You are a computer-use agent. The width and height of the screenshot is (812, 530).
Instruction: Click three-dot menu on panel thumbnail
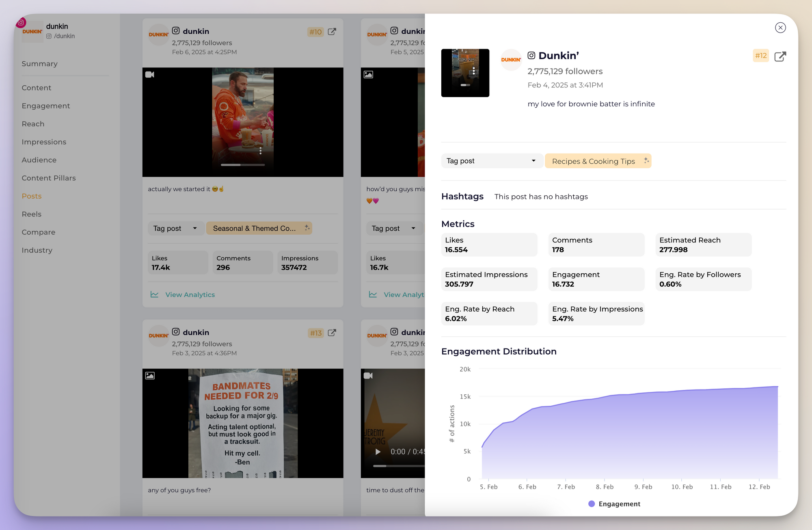coord(473,71)
